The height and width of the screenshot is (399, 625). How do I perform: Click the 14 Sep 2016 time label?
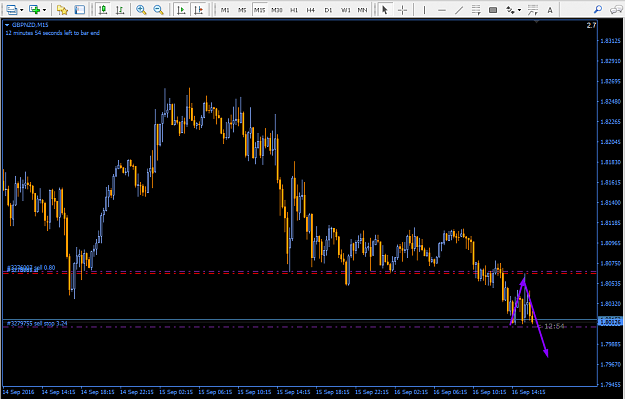pyautogui.click(x=18, y=392)
